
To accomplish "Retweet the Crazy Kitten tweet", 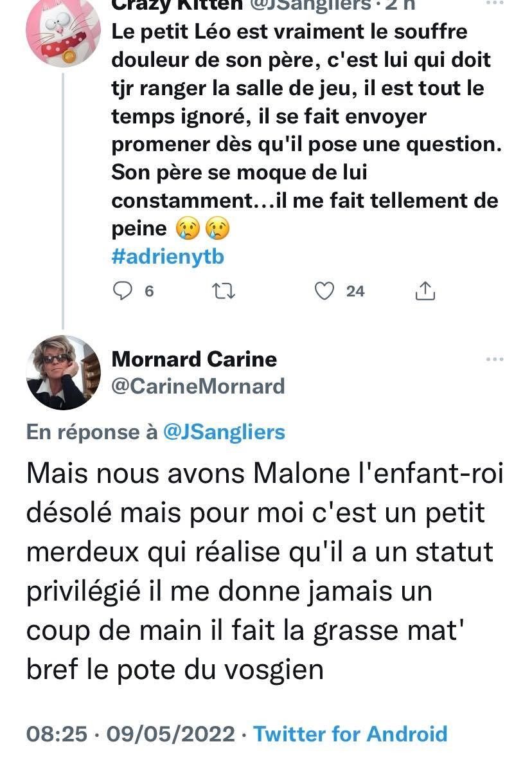I will pos(224,291).
